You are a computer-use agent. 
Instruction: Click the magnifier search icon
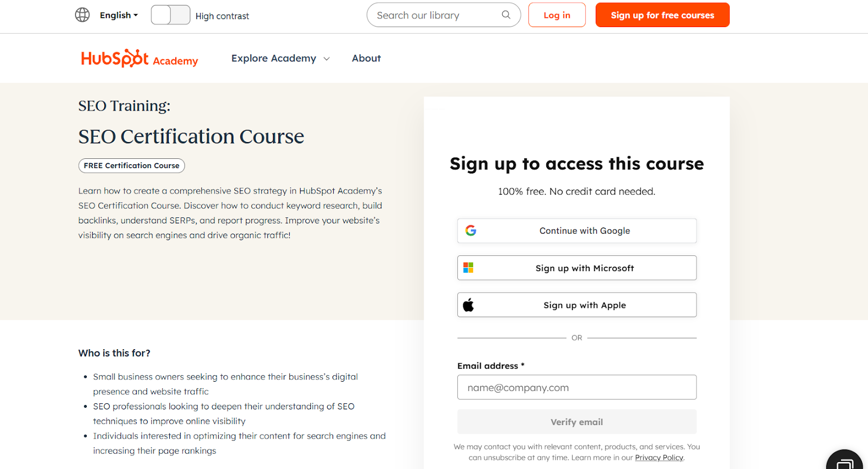click(x=506, y=15)
